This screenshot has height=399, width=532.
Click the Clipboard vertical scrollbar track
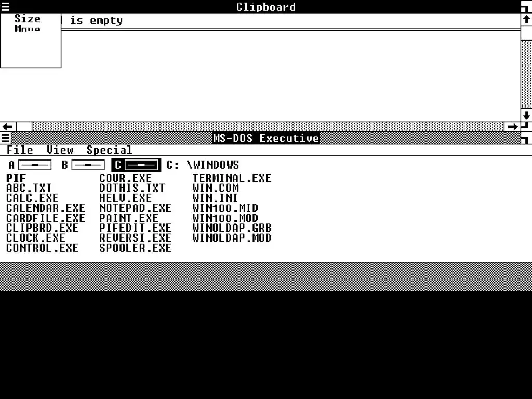click(x=526, y=75)
